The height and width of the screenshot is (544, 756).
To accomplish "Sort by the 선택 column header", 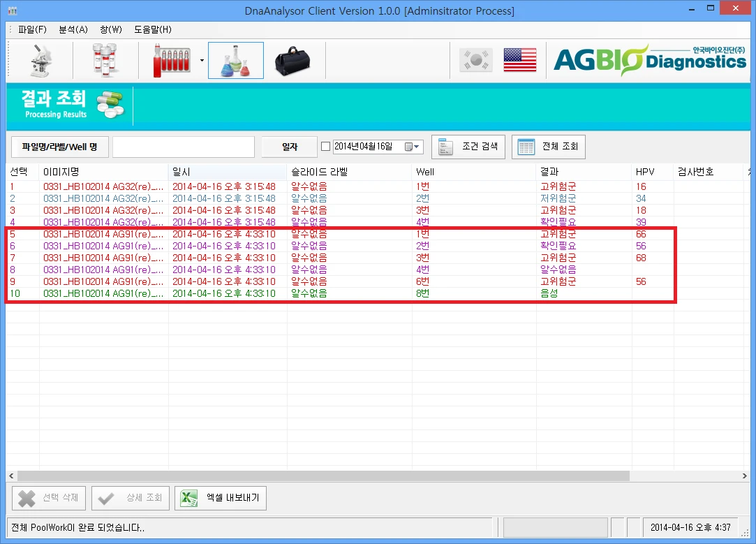I will 22,172.
